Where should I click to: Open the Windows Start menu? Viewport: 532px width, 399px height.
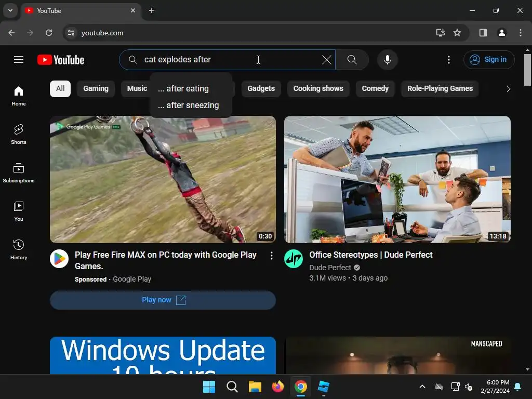(209, 387)
